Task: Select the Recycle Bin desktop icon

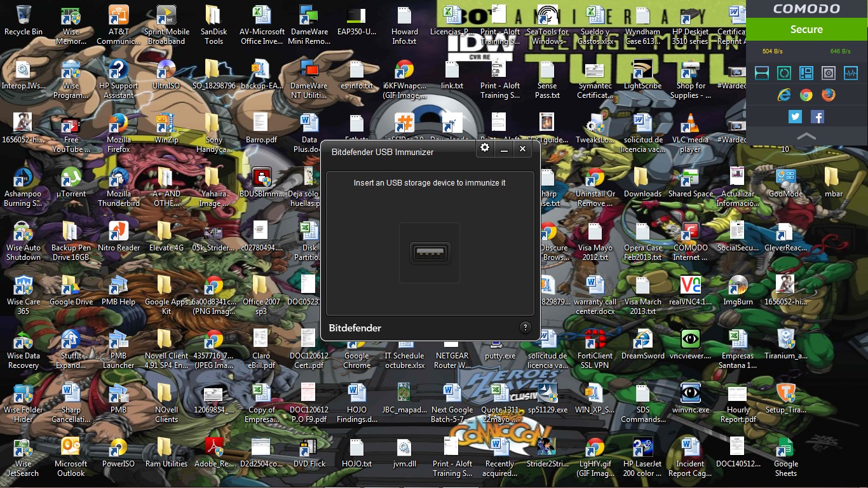Action: [24, 20]
